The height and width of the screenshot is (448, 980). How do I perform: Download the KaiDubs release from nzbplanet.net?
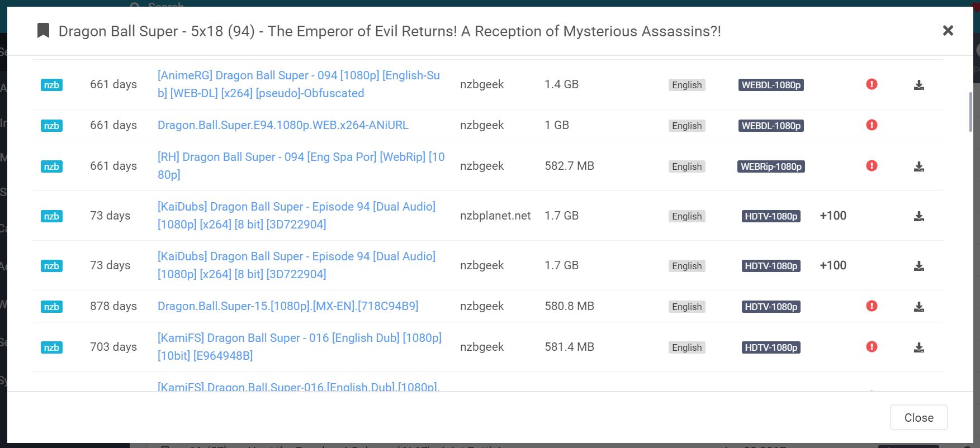tap(919, 216)
